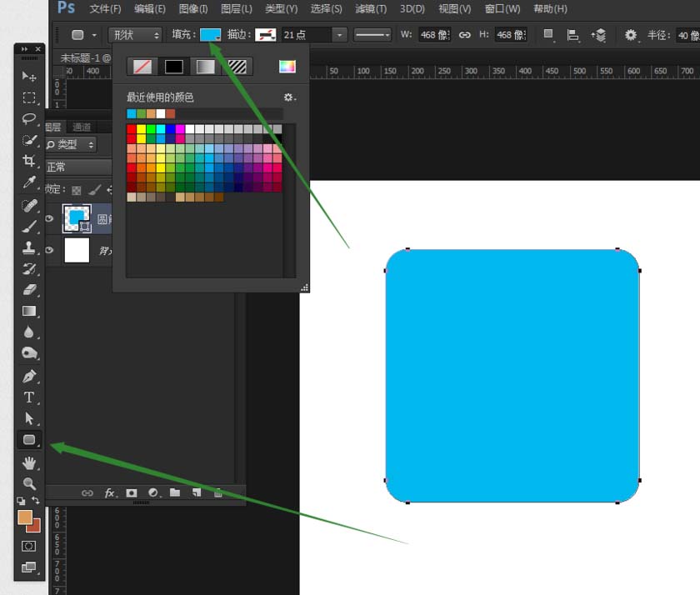Switch to the 通道 channels tab
This screenshot has height=595, width=700.
tap(82, 127)
